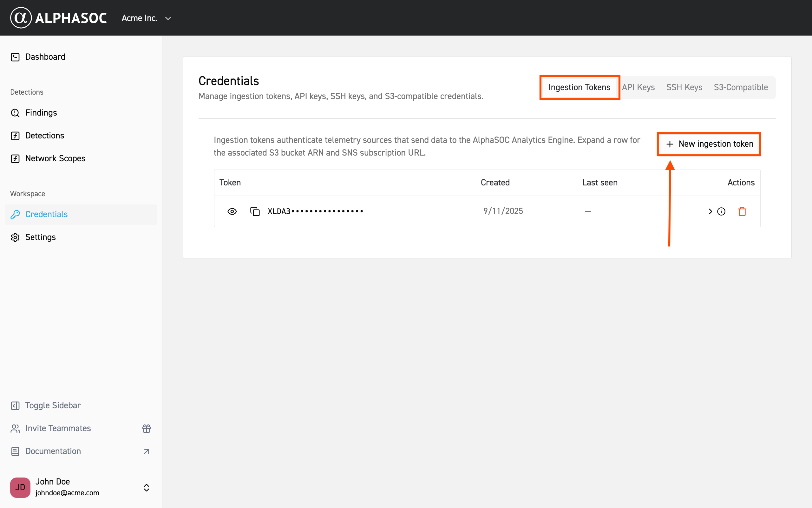Copy the XLDA3 token to clipboard
Image resolution: width=812 pixels, height=508 pixels.
tap(255, 211)
